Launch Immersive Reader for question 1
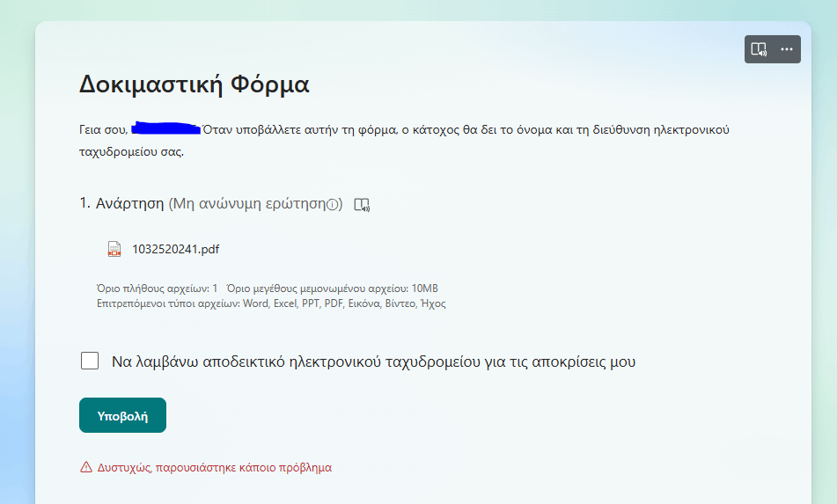This screenshot has height=504, width=837. click(362, 205)
